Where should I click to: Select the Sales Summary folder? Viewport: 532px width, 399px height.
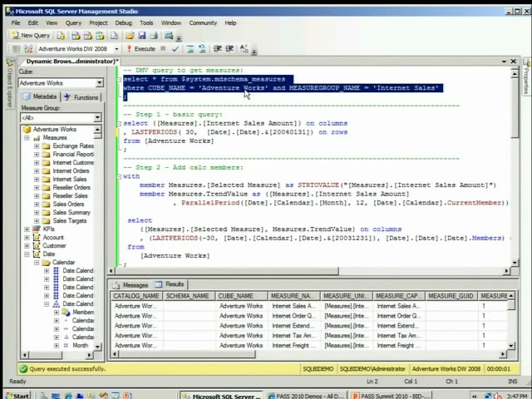pos(71,213)
